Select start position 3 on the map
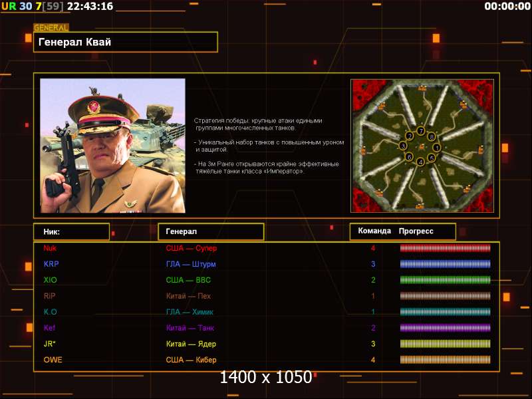Viewport: 532px width, 399px height. click(x=403, y=145)
